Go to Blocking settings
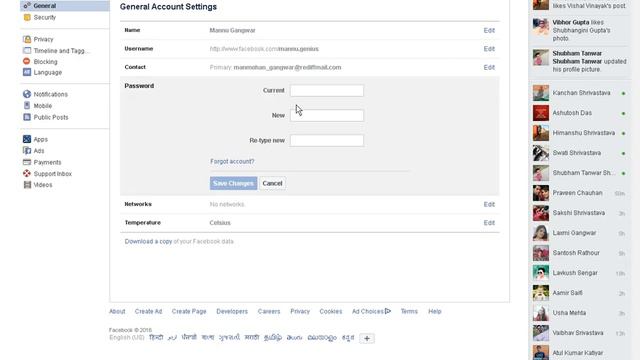Image resolution: width=640 pixels, height=360 pixels. click(45, 62)
